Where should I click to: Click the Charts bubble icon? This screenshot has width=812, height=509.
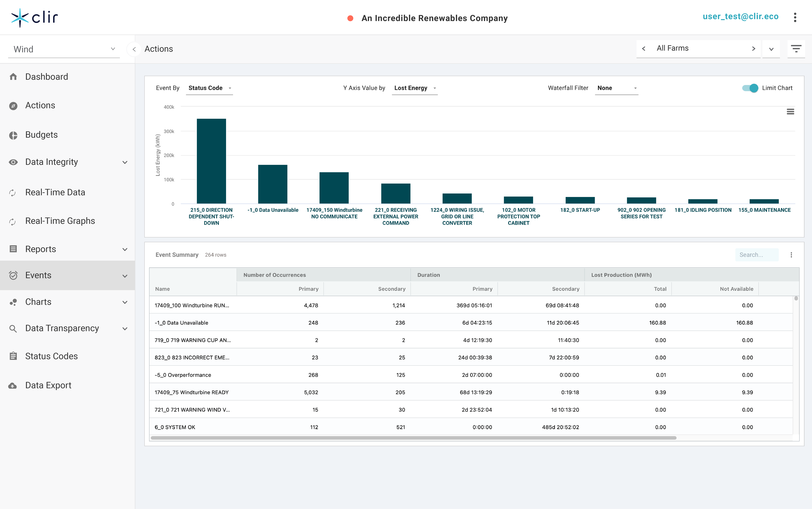click(13, 302)
